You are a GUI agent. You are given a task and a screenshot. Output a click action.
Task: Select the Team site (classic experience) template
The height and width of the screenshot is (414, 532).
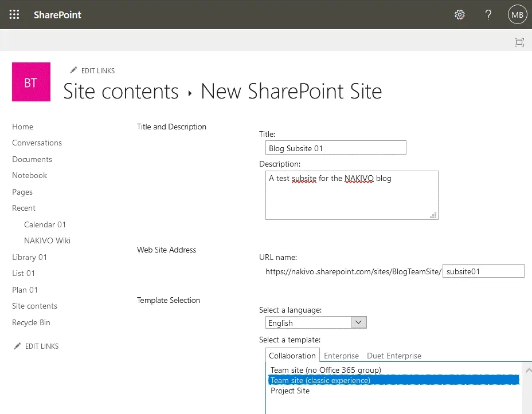319,380
